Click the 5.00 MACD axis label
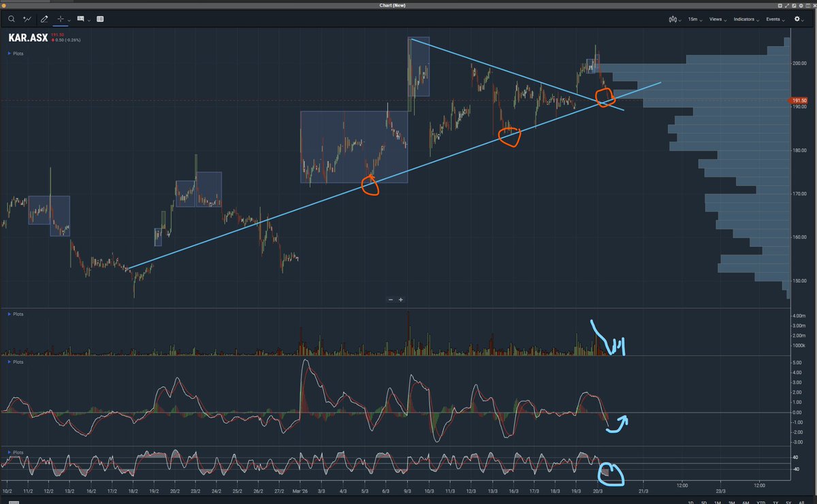817x504 pixels. point(797,364)
